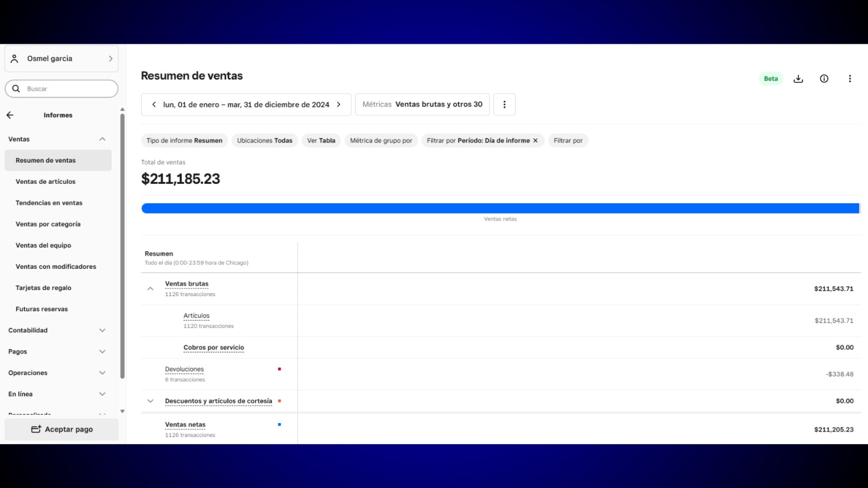Viewport: 868px width, 488px height.
Task: Expand the Contabilidad sidebar section
Action: [x=102, y=330]
